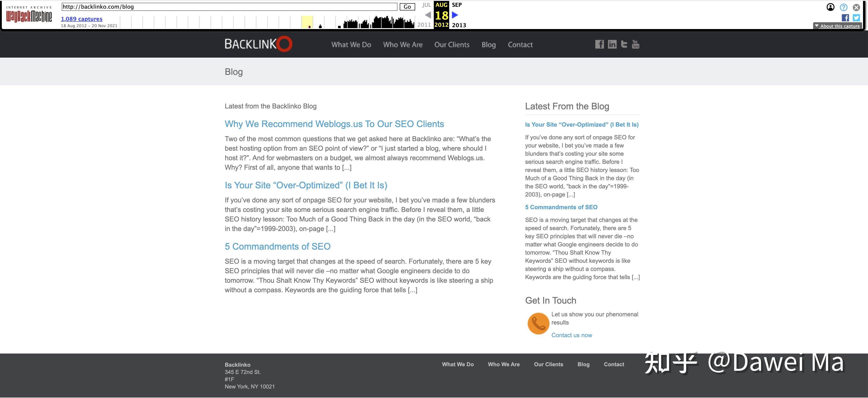Open main Over-Optimized post title
This screenshot has height=398, width=868.
306,185
